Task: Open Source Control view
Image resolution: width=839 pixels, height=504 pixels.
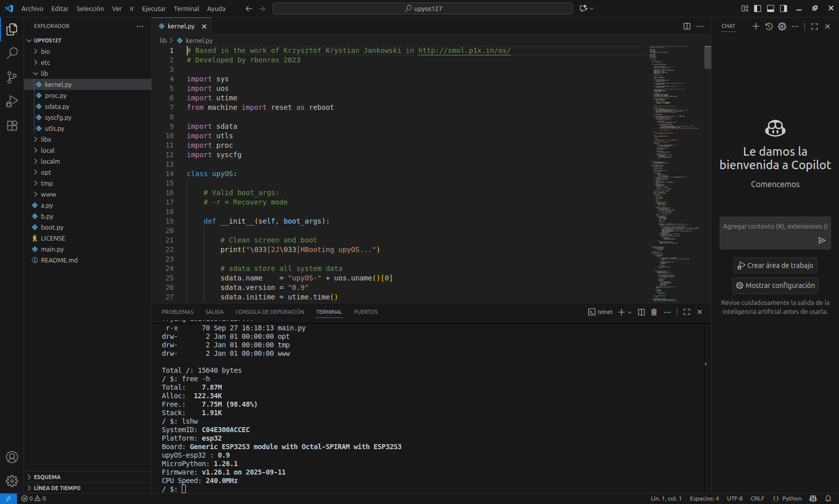Action: click(x=12, y=77)
